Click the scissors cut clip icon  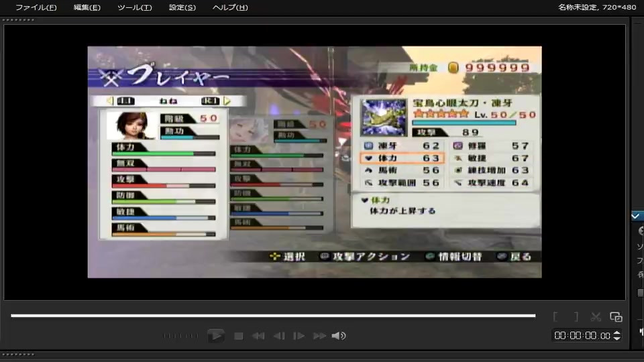tap(596, 316)
